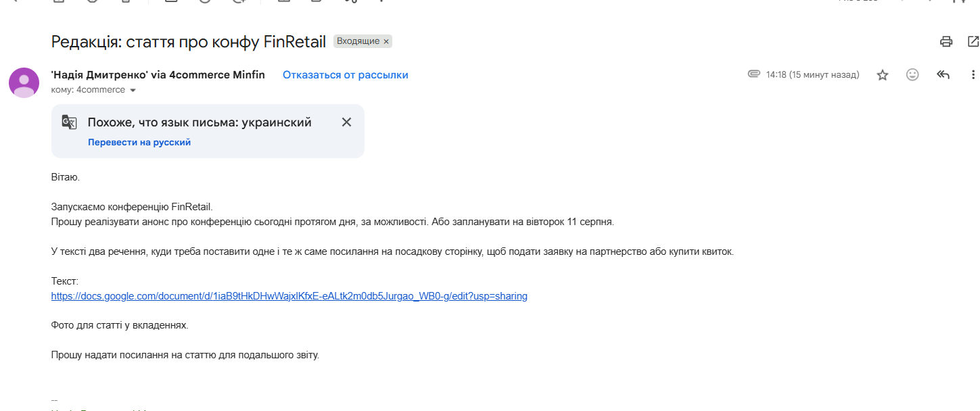This screenshot has width=980, height=411.
Task: Open the docs.google.com document link
Action: [x=289, y=296]
